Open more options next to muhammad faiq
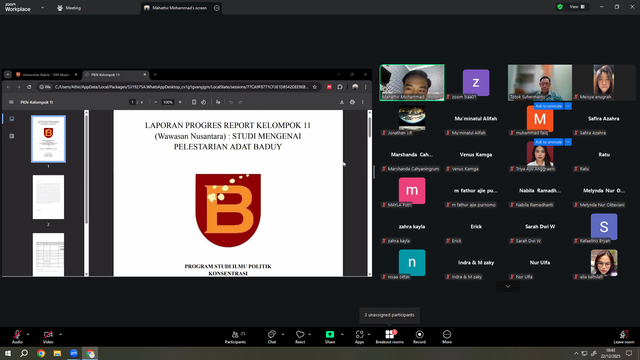 pyautogui.click(x=568, y=106)
